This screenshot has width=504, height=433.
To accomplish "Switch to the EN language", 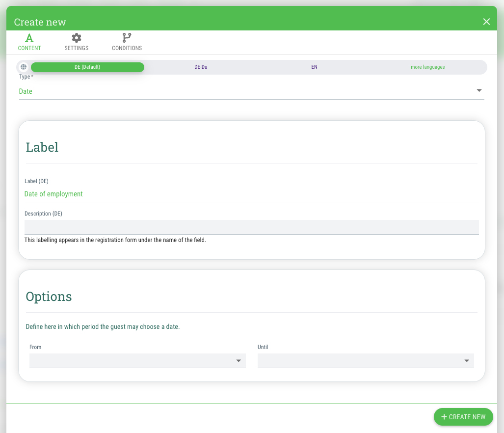I will 315,67.
